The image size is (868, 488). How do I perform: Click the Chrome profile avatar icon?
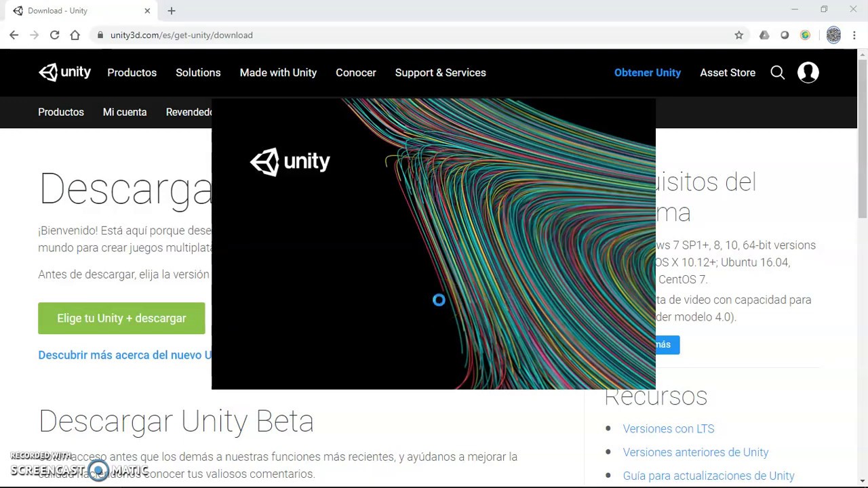tap(833, 35)
